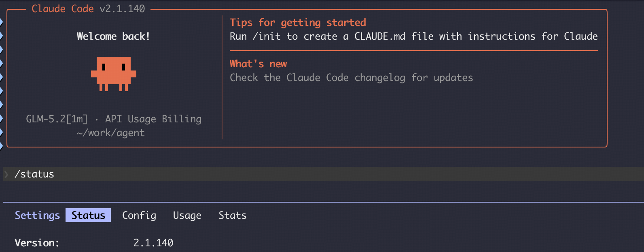The width and height of the screenshot is (644, 252).
Task: Click the Welcome back! message
Action: point(113,36)
